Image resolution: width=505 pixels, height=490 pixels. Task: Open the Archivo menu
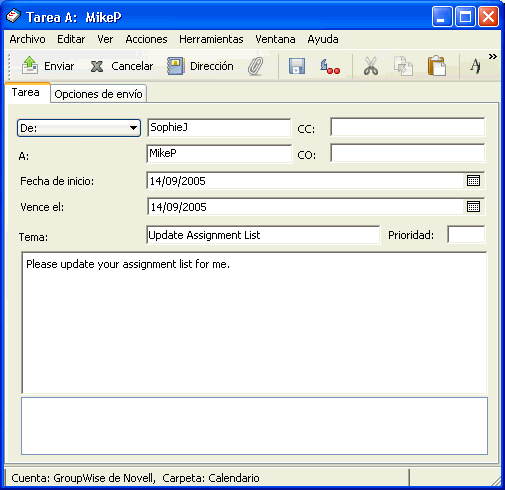27,39
